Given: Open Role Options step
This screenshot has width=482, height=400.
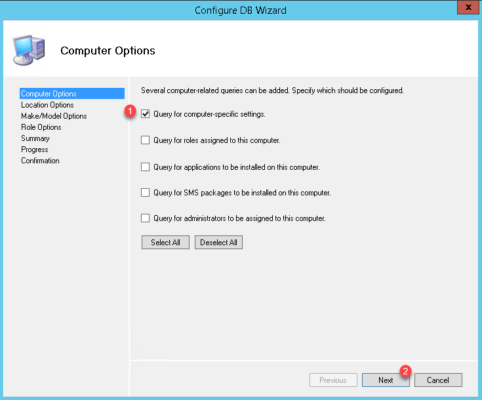Looking at the screenshot, I should 41,127.
